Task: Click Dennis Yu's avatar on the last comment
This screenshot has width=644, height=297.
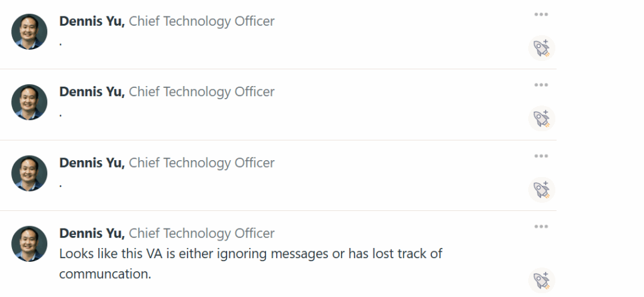Action: point(29,244)
